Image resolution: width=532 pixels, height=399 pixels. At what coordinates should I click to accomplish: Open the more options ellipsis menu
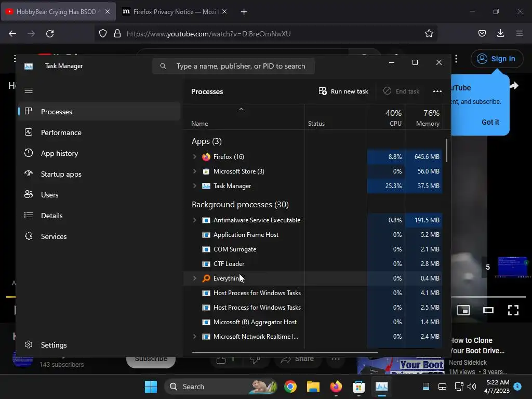[437, 91]
